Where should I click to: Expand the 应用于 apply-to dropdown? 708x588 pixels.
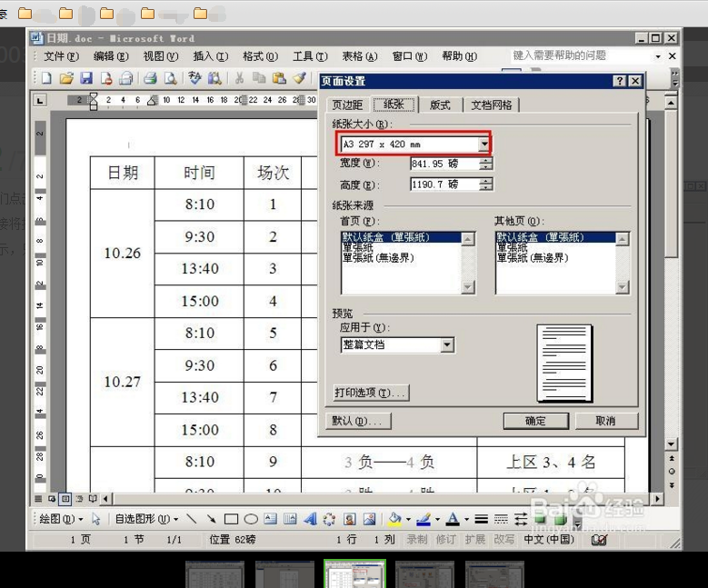click(447, 345)
